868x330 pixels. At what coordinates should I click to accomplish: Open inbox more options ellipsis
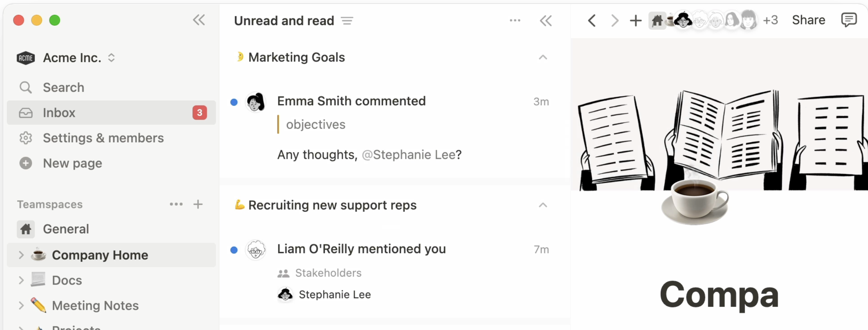click(x=515, y=21)
